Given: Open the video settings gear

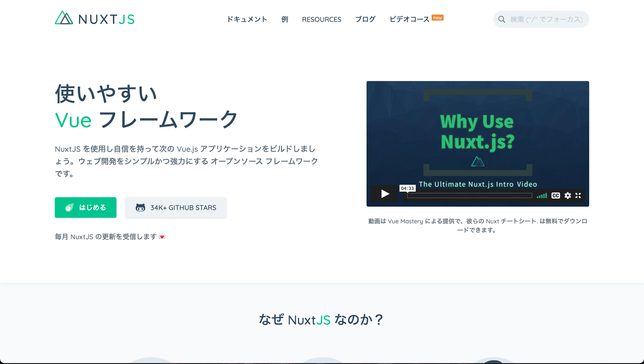Looking at the screenshot, I should [568, 196].
